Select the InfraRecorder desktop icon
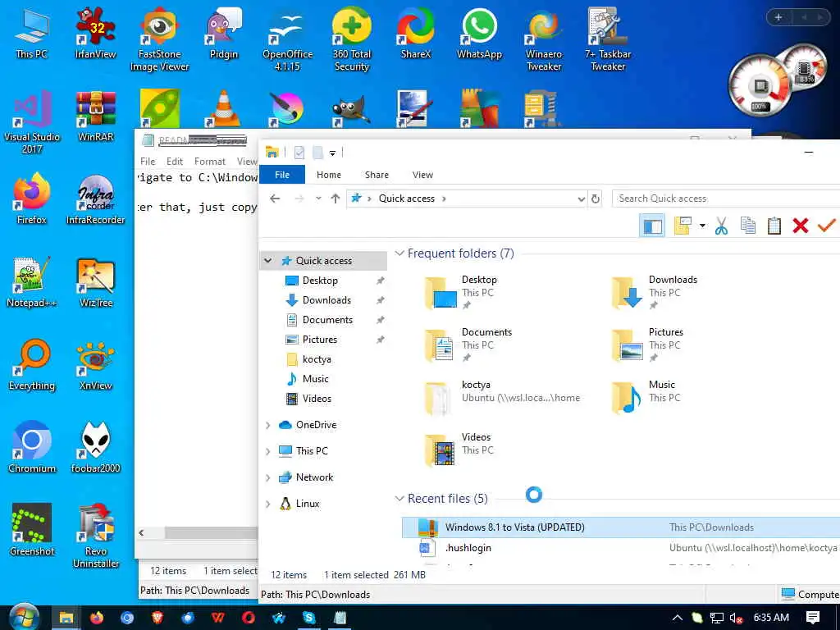The height and width of the screenshot is (630, 840). [95, 199]
